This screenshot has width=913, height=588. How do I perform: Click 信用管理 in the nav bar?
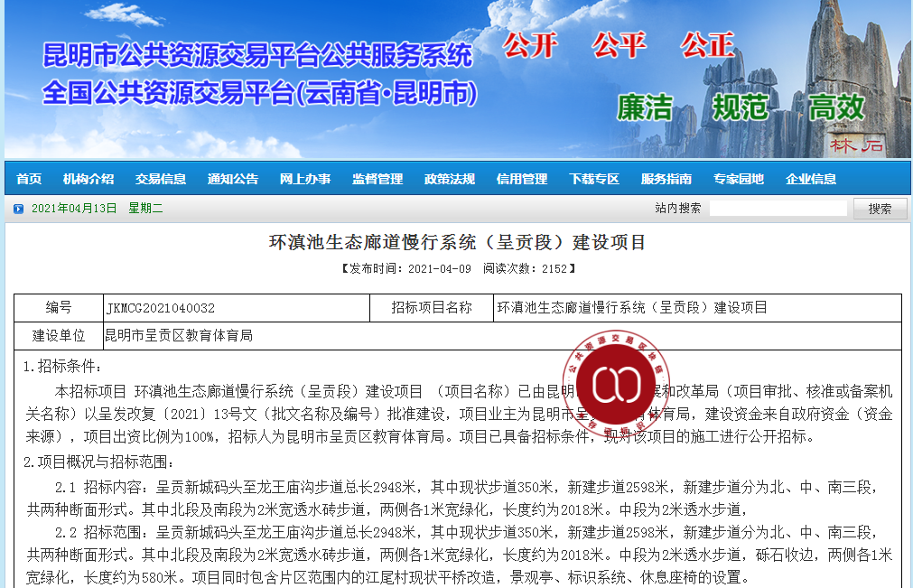[x=522, y=179]
